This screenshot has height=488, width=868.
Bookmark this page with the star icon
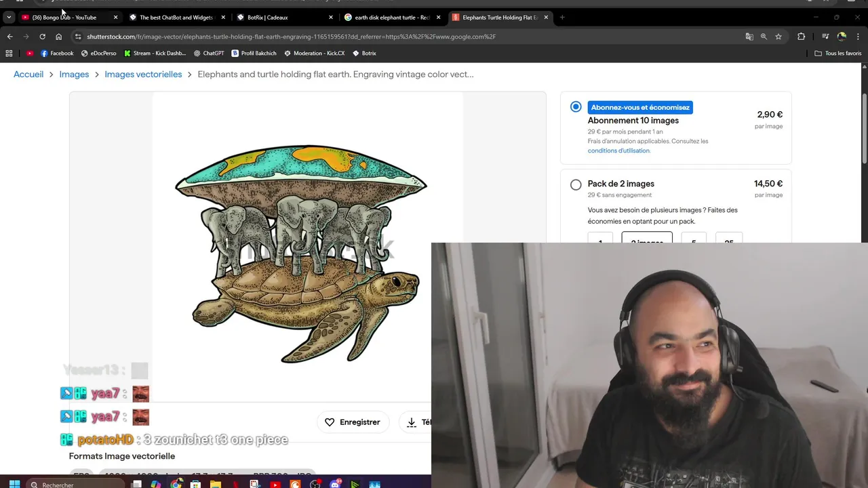(778, 37)
